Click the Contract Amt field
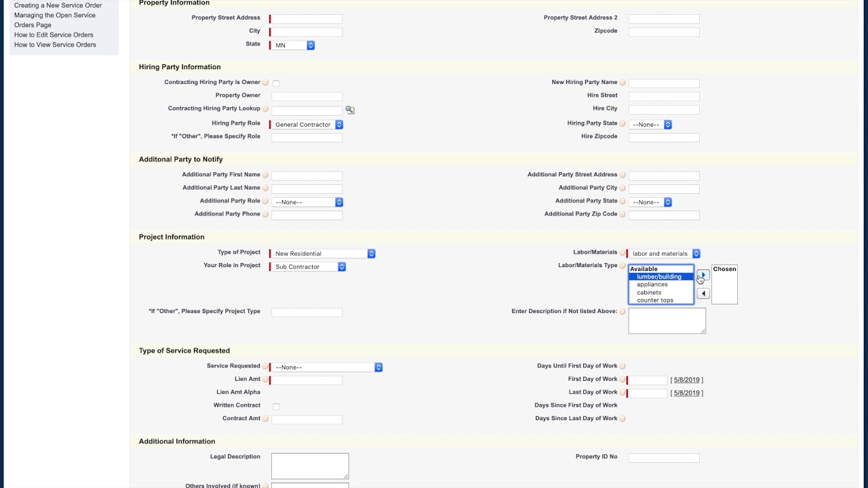The image size is (868, 488). pos(307,420)
